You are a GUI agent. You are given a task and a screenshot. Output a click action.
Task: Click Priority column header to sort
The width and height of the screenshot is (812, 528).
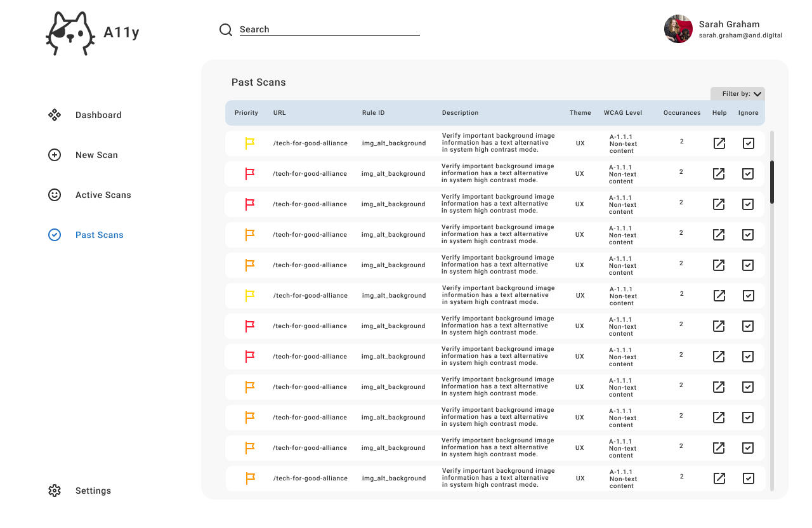(246, 113)
